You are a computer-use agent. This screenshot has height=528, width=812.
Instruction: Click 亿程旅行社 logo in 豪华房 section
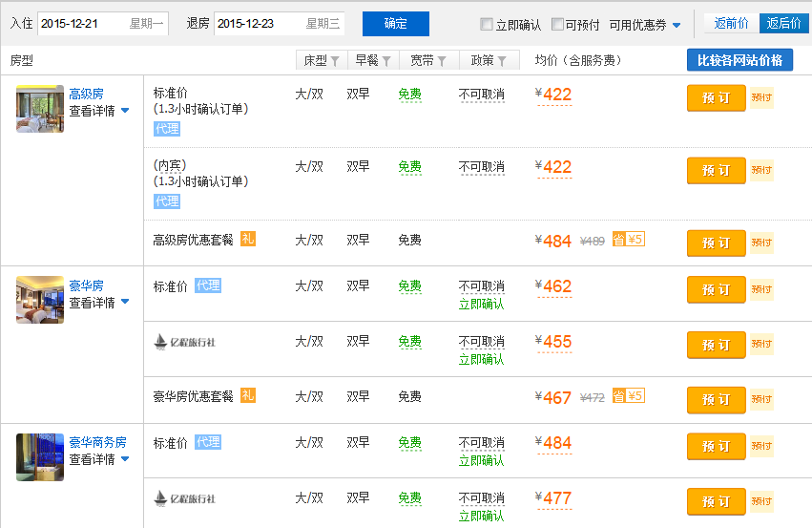pyautogui.click(x=185, y=341)
